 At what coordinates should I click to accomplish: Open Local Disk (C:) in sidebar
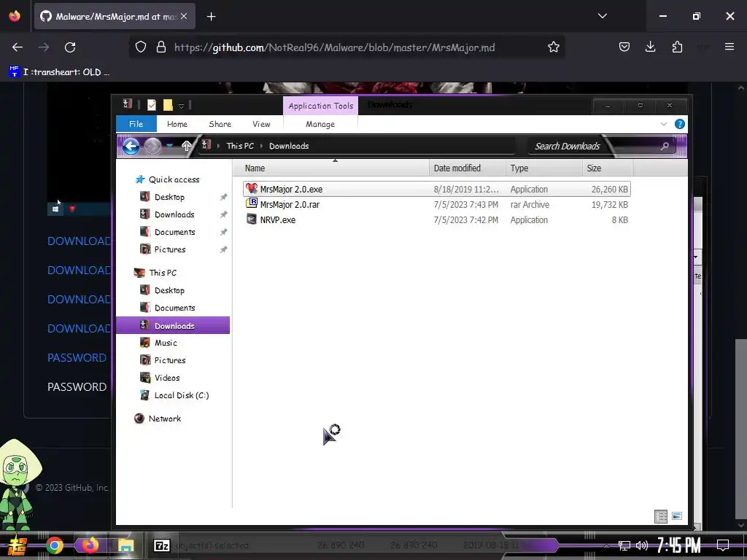point(182,395)
